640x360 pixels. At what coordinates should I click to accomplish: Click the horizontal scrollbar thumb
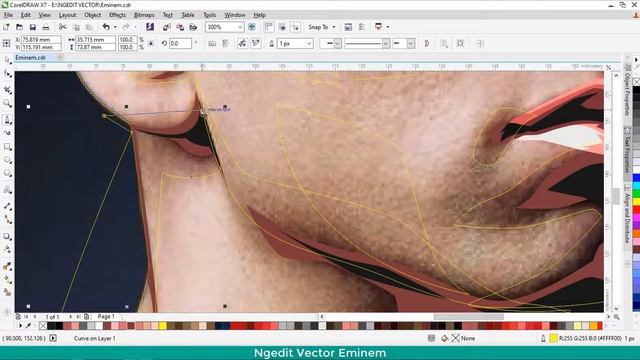click(x=468, y=317)
